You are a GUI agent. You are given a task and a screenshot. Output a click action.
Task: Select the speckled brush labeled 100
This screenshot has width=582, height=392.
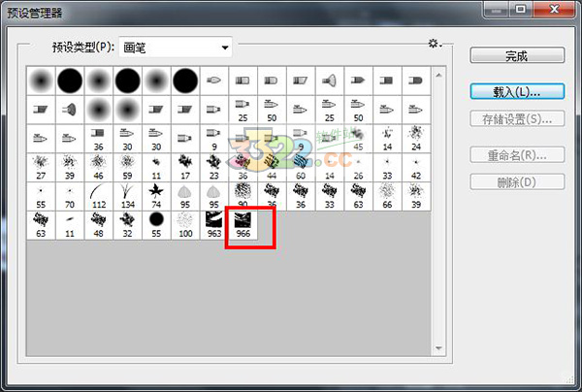184,225
